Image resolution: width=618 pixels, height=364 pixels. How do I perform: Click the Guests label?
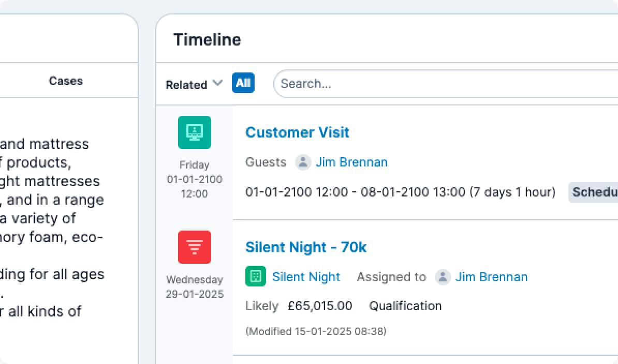tap(266, 162)
